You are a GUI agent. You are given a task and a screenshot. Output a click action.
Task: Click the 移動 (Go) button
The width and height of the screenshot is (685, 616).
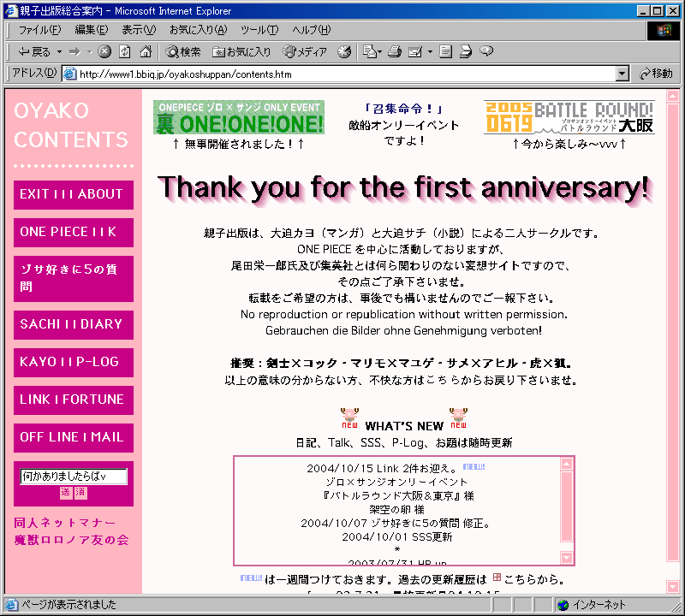coord(656,74)
